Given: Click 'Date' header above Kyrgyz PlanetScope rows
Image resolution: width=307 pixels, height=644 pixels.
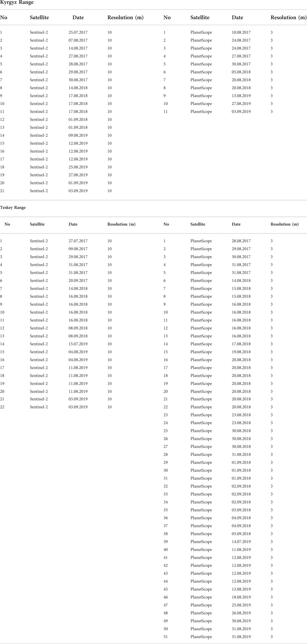Looking at the screenshot, I should pos(238,18).
